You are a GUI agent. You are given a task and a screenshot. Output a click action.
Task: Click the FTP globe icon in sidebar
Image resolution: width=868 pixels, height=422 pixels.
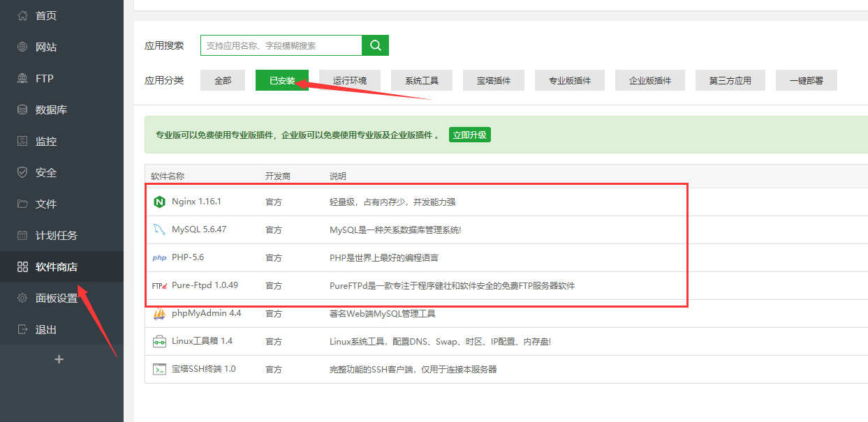[22, 78]
